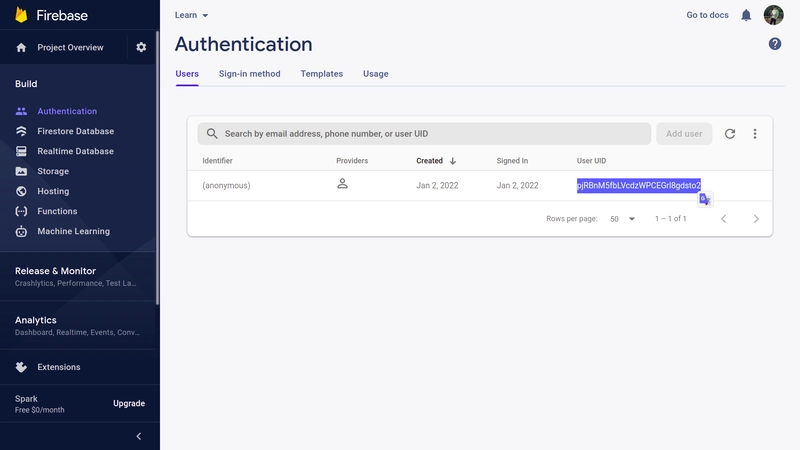Collapse the Build section

coord(26,84)
